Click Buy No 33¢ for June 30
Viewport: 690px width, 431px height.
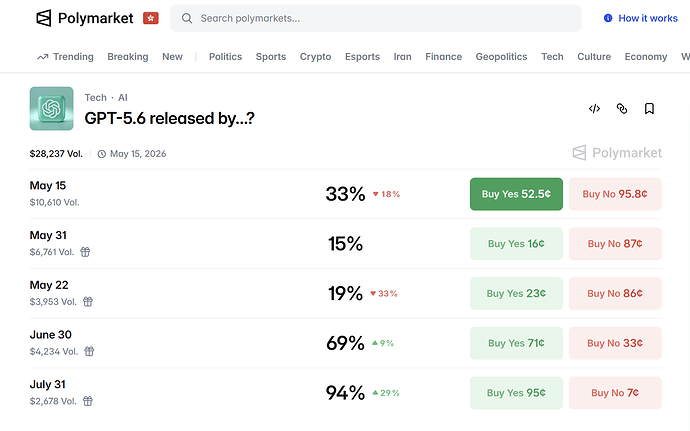[615, 343]
